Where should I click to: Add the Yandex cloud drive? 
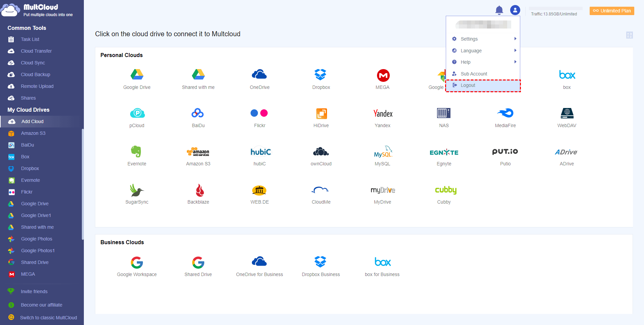[x=383, y=113]
